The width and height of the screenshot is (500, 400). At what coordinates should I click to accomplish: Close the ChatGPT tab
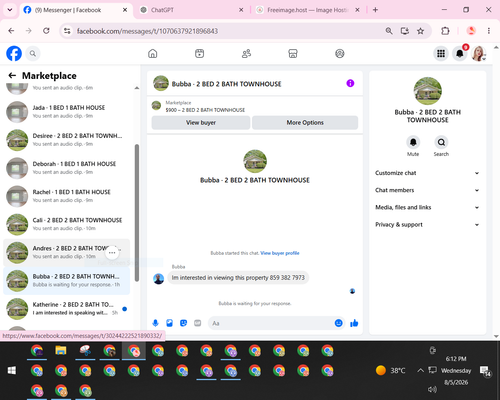[x=241, y=10]
